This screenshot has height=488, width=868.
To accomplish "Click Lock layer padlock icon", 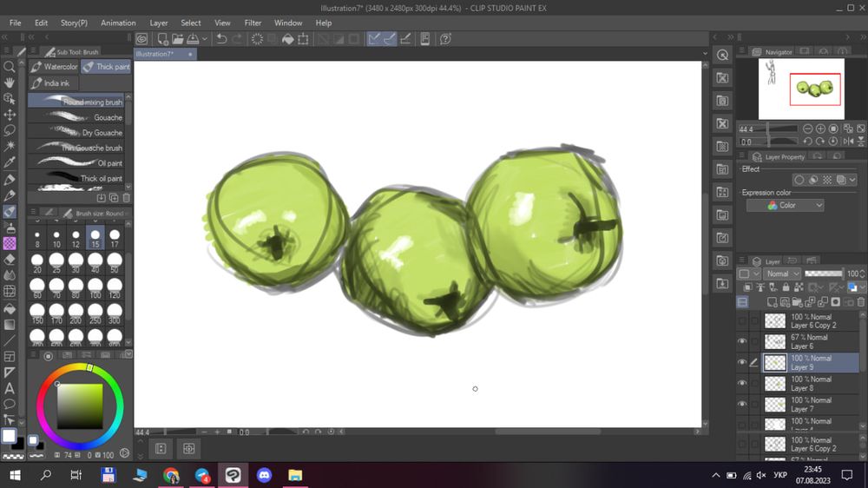I will pos(786,287).
